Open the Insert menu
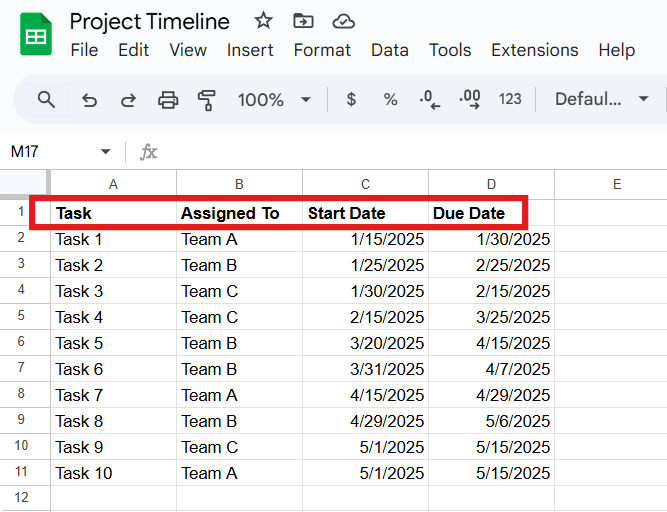 250,50
